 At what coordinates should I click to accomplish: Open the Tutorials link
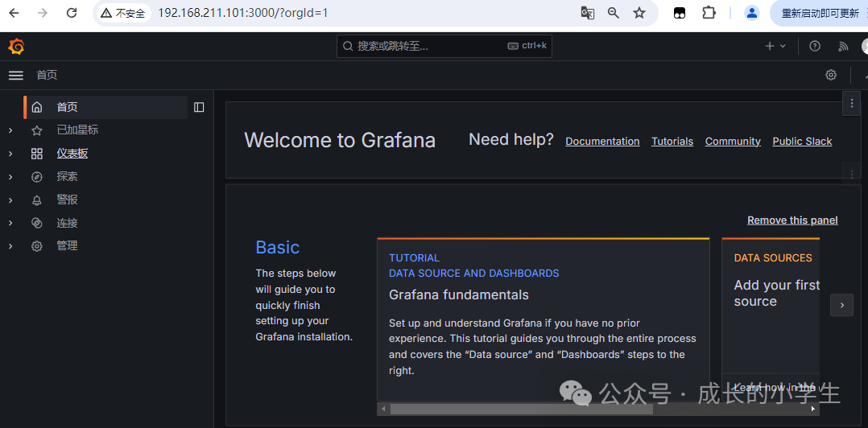click(672, 142)
